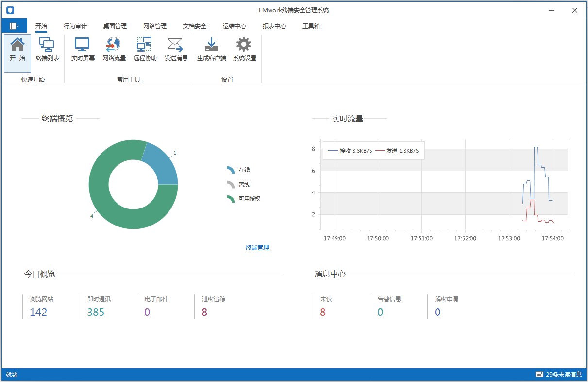Click the 接收 3.3KB/S legend entry
This screenshot has height=382, width=588.
[x=351, y=151]
